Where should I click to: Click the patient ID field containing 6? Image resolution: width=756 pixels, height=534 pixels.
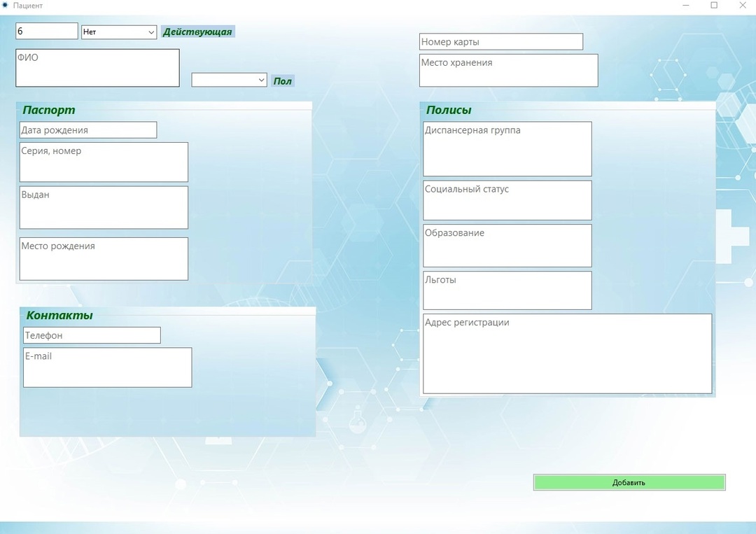coord(47,31)
